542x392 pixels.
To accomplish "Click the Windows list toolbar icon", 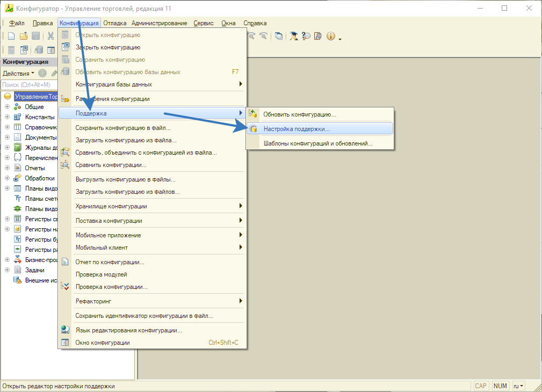I will pyautogui.click(x=279, y=36).
